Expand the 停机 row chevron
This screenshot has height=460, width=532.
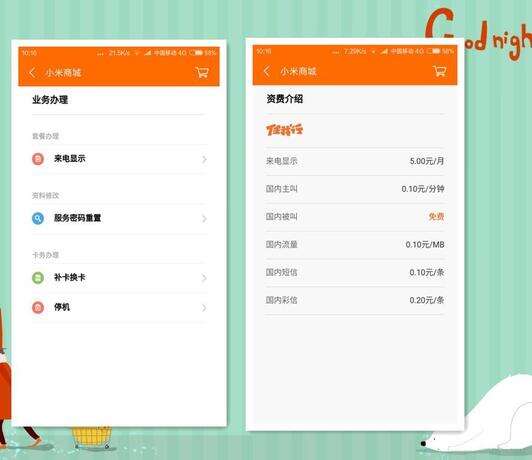tap(204, 308)
